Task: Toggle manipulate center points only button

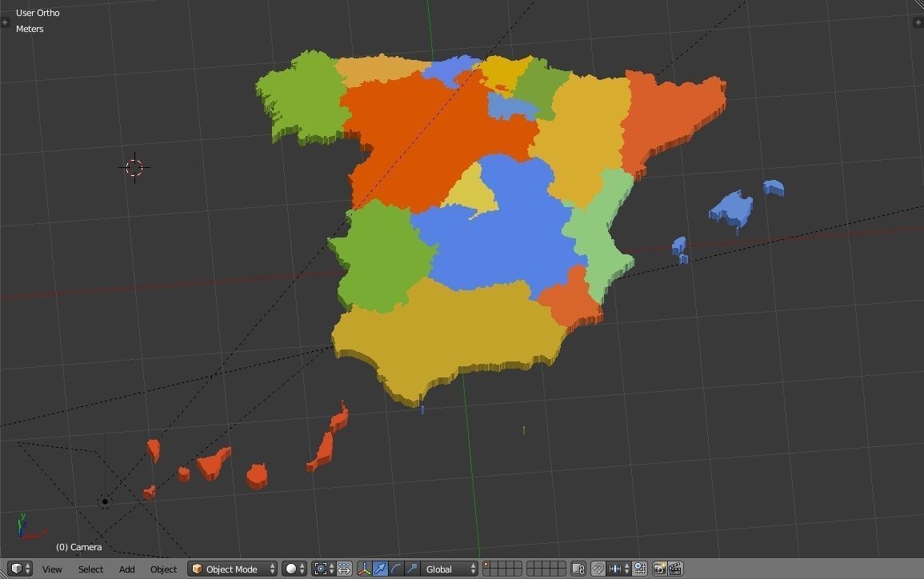Action: [344, 569]
